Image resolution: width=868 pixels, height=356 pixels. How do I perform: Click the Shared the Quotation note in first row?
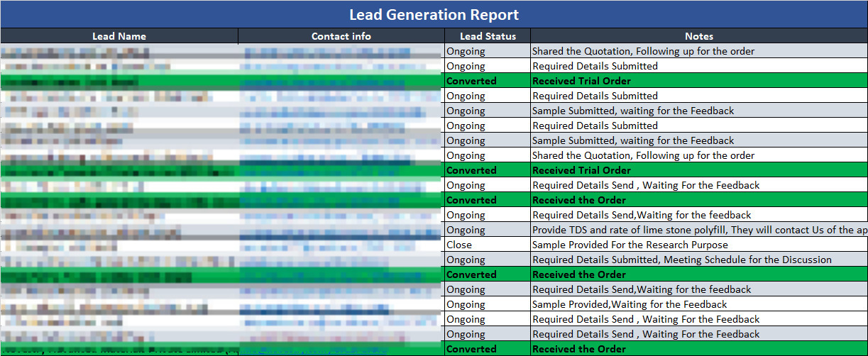click(x=643, y=51)
